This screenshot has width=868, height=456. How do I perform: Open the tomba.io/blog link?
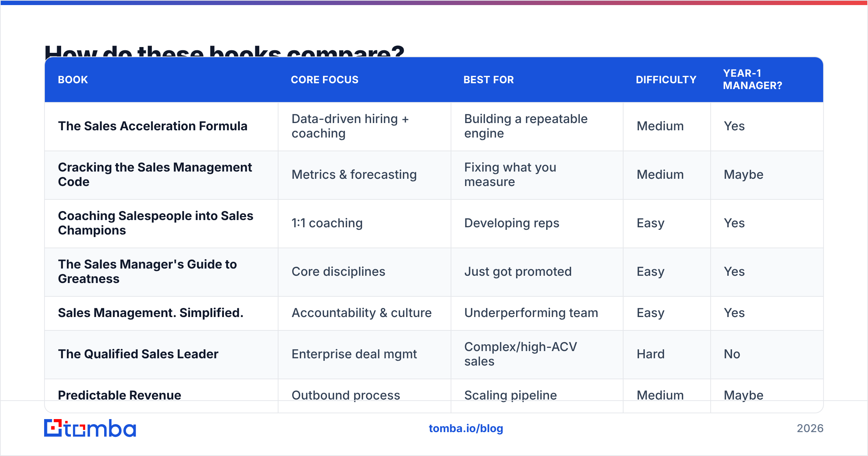pyautogui.click(x=466, y=428)
